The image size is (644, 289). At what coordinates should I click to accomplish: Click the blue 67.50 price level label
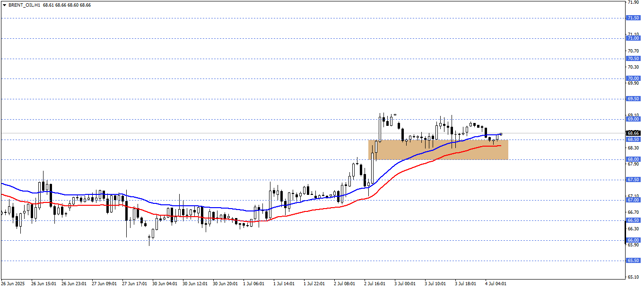[633, 180]
